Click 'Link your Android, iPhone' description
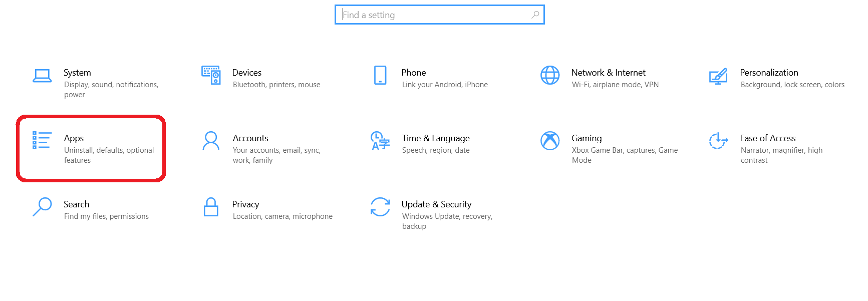The image size is (868, 301). click(x=445, y=85)
